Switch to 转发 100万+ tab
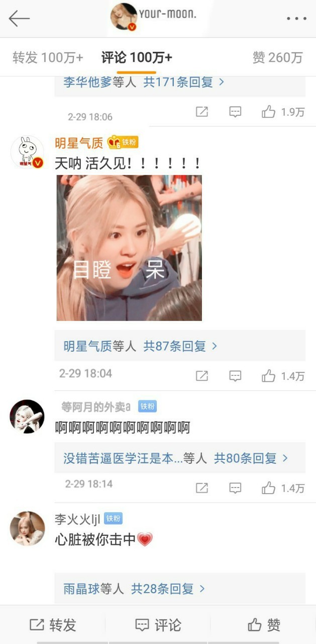 point(48,57)
